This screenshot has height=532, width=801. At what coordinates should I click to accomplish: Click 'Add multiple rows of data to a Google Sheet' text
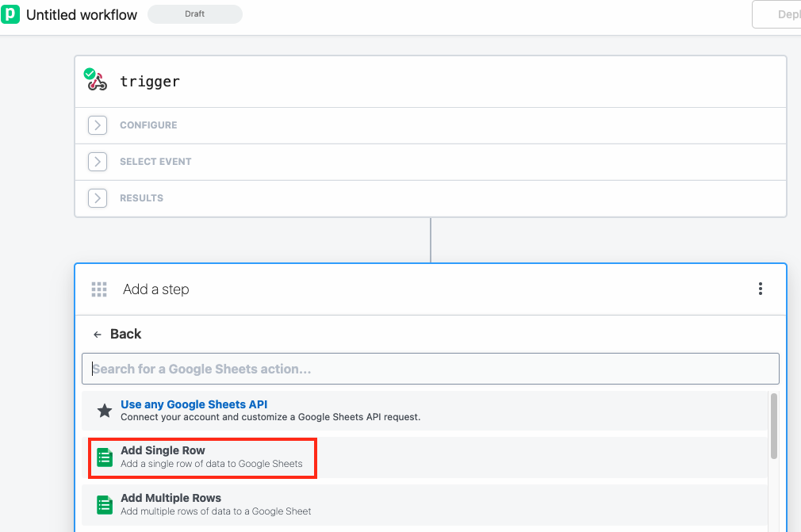click(x=216, y=511)
